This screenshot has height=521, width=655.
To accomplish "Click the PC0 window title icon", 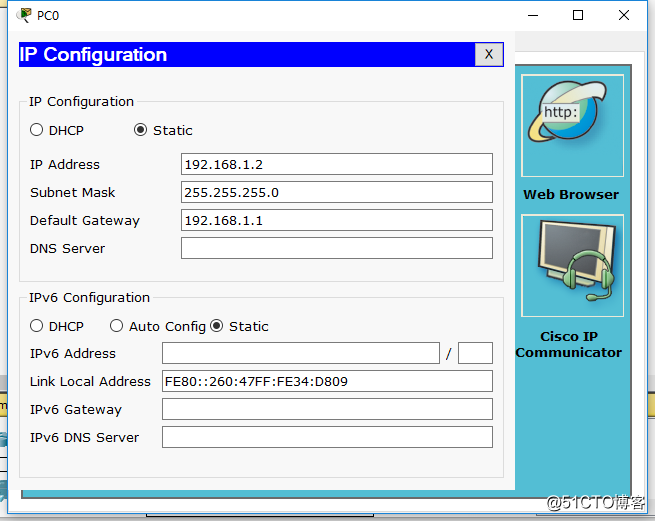I will 24,15.
